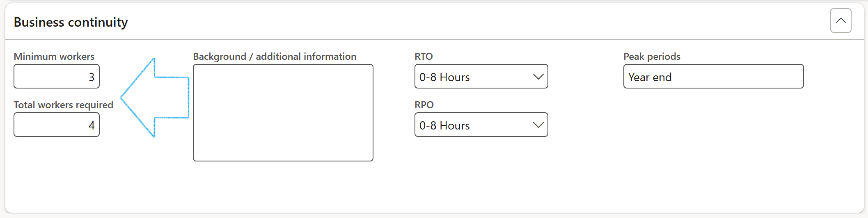Click the RPO dropdown chevron arrow
868x218 pixels.
(x=538, y=125)
